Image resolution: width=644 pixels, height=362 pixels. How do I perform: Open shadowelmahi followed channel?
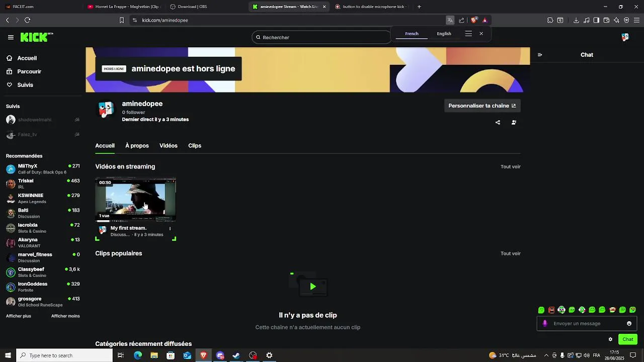[43, 120]
